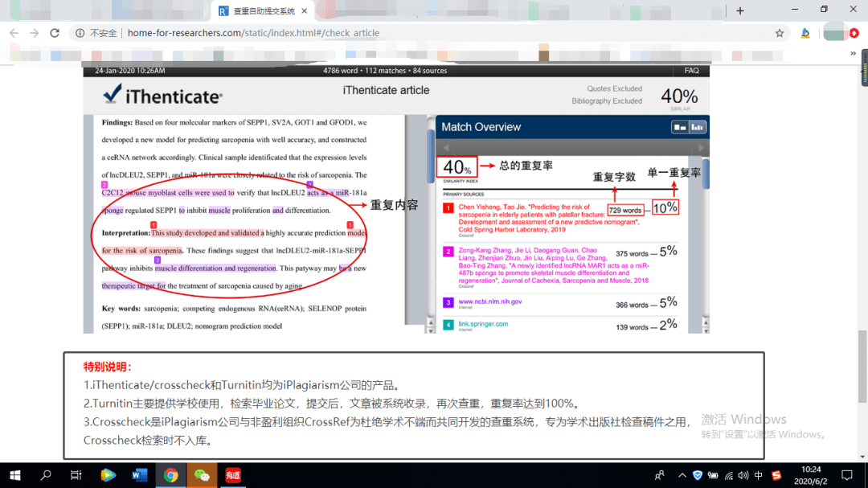Expand the hidden bookmarks overflow chevron

853,51
